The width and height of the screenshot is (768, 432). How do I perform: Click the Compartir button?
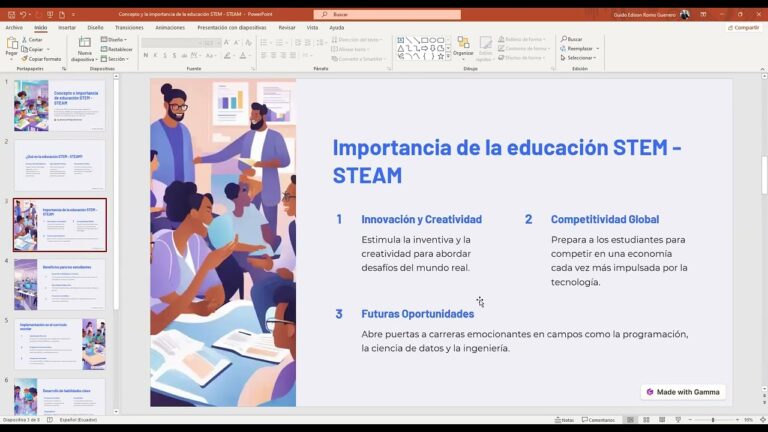point(743,28)
